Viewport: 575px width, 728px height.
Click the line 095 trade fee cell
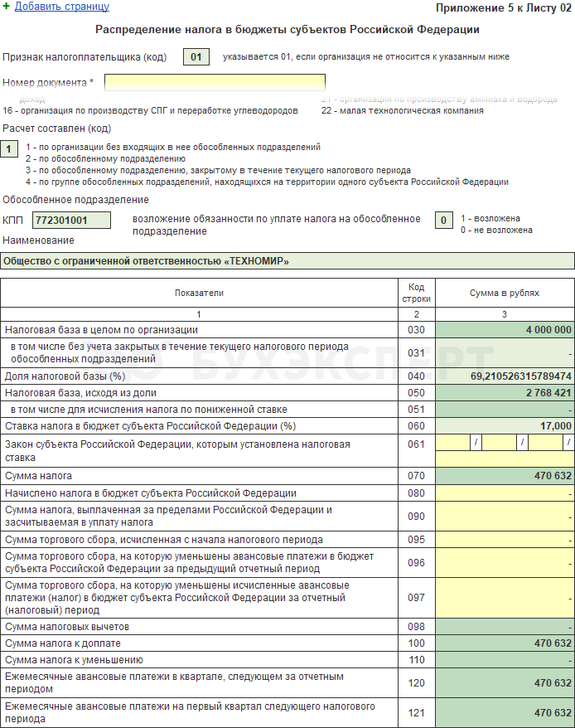(505, 540)
